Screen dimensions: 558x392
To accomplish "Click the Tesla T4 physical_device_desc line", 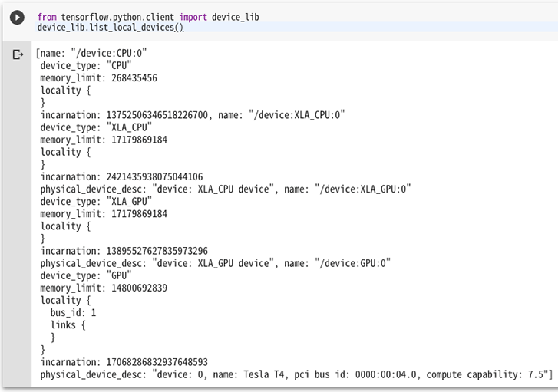I will pyautogui.click(x=297, y=374).
